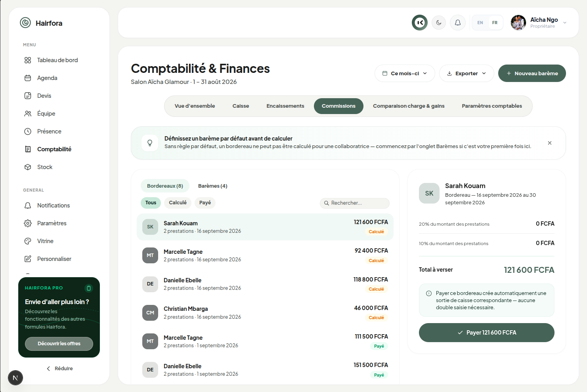Screen dimensions: 587x392
Task: Open Comparaison charge & gains tab
Action: [409, 106]
